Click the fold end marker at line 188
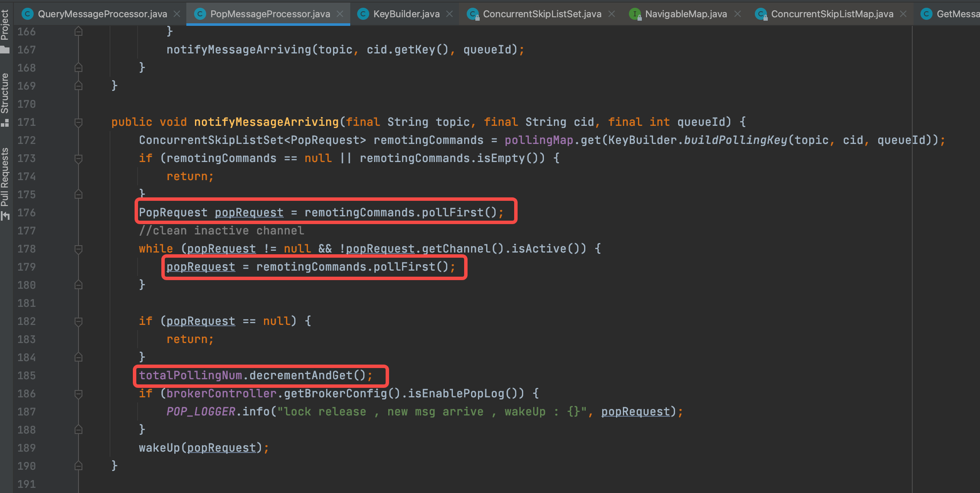Screen dimensions: 980x493 79,430
